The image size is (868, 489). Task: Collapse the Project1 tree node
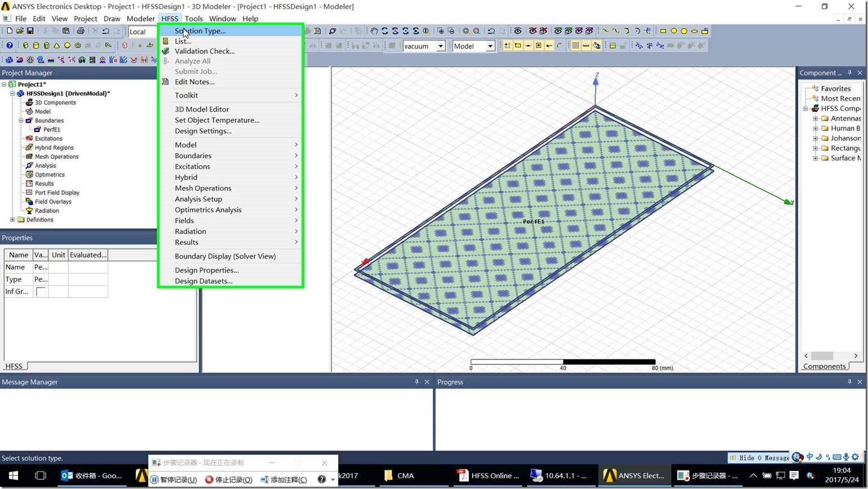[x=4, y=85]
